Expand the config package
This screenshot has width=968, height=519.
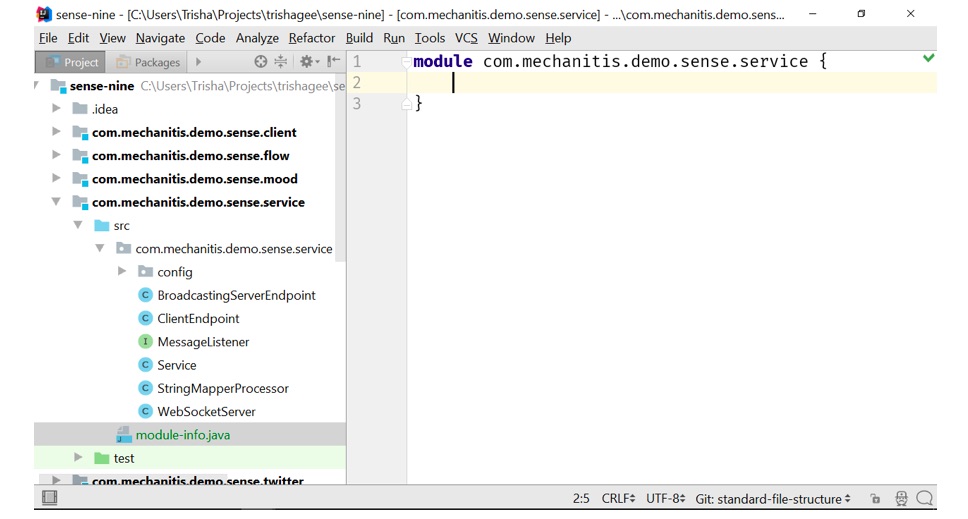pyautogui.click(x=122, y=272)
